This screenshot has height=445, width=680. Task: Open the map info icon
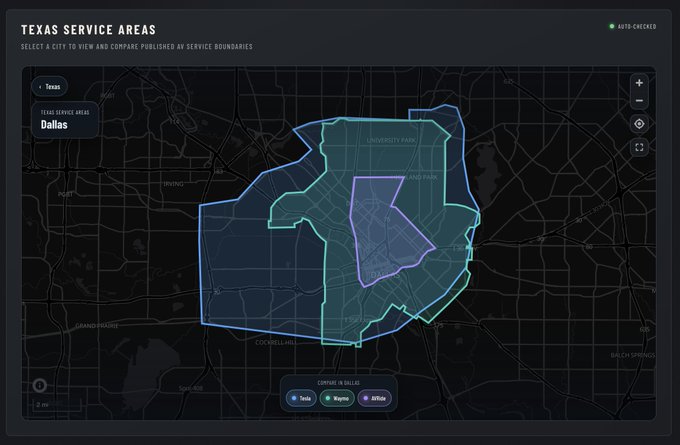(x=39, y=385)
